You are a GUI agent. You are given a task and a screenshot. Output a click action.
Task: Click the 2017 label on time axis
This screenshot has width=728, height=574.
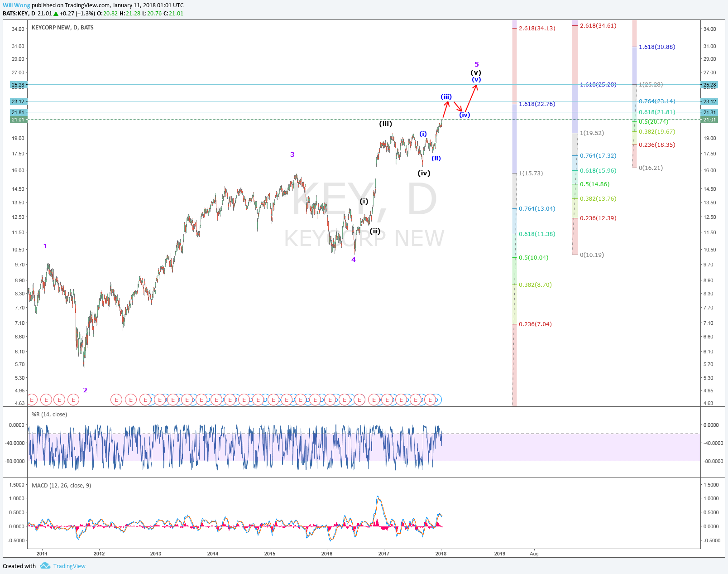384,554
